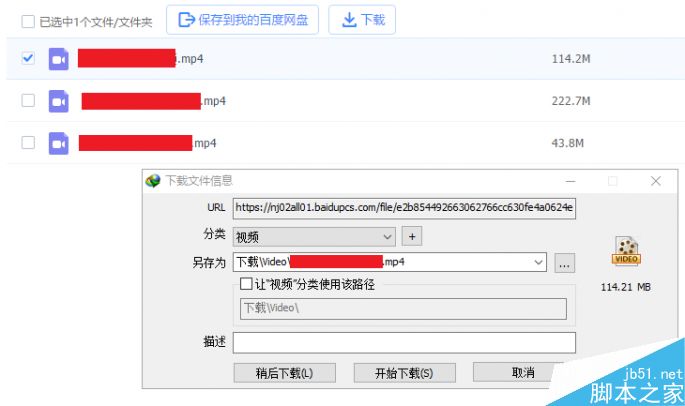Click the plus button to add a category
Viewport: 685px width, 406px height.
412,236
